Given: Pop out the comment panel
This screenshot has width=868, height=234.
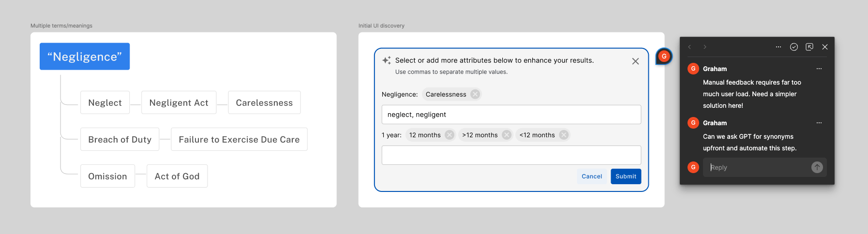Looking at the screenshot, I should pos(809,47).
